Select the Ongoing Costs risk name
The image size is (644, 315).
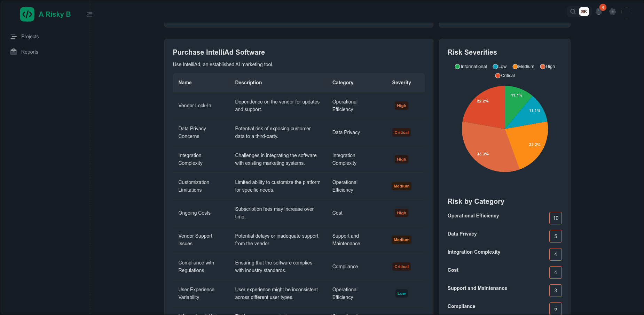[x=194, y=213]
